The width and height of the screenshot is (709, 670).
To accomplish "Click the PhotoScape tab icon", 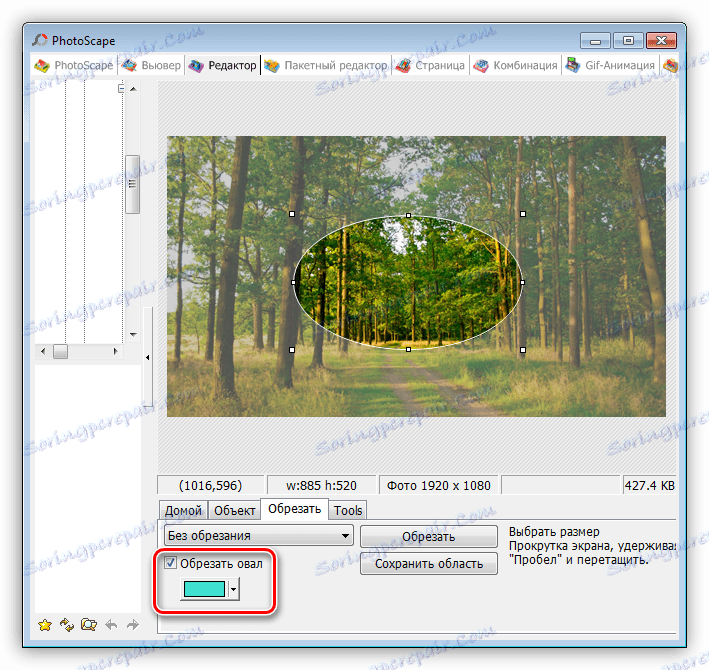I will click(42, 66).
